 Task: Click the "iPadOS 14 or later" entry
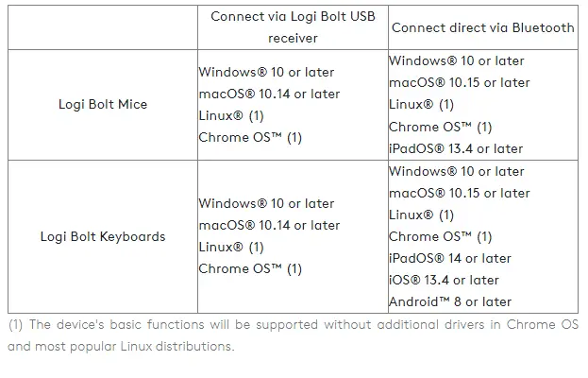(x=450, y=258)
